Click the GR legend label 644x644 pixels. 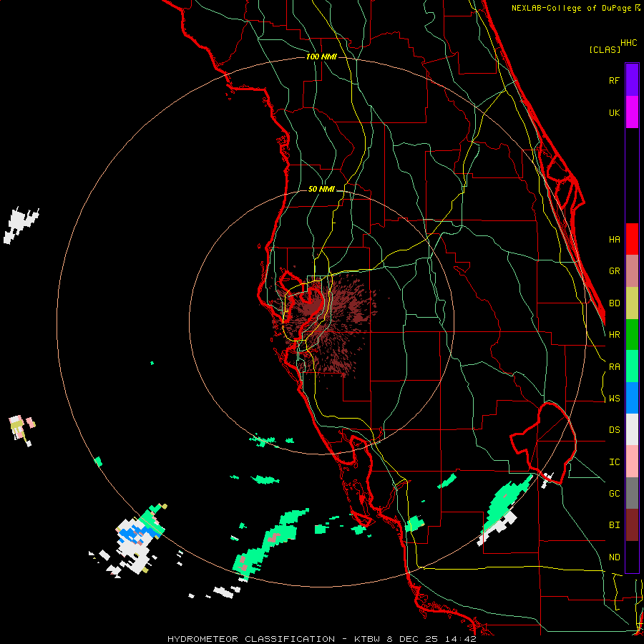tap(614, 271)
